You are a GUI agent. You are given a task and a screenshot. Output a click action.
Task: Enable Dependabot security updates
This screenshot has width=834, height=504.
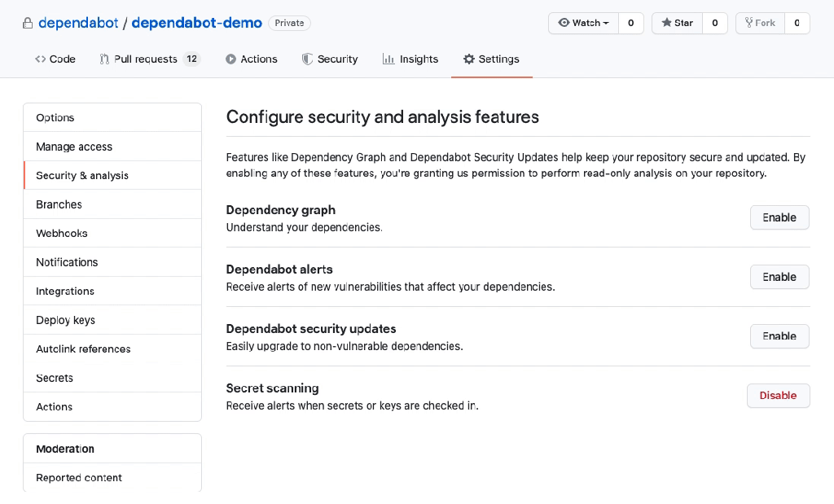[x=779, y=336]
